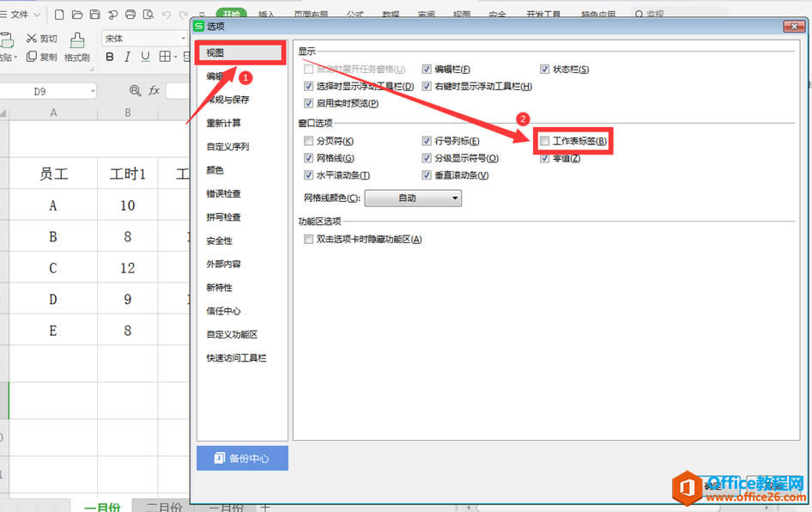The height and width of the screenshot is (512, 812).
Task: Select 视图 category in options list
Action: [241, 53]
